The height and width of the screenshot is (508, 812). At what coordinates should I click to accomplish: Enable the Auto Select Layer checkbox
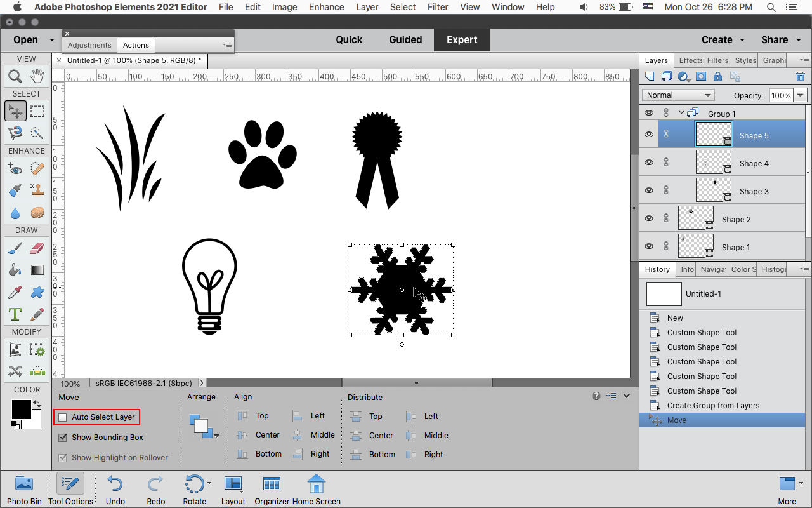point(62,417)
